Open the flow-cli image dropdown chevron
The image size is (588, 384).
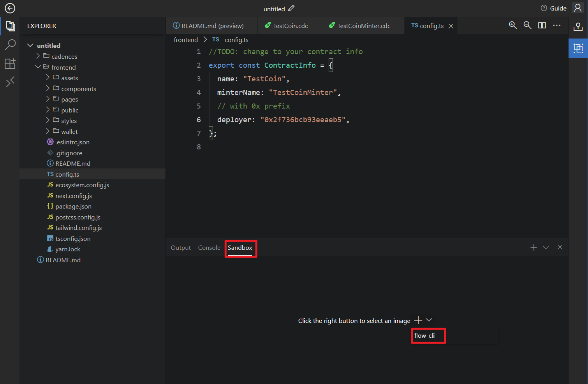pyautogui.click(x=429, y=320)
